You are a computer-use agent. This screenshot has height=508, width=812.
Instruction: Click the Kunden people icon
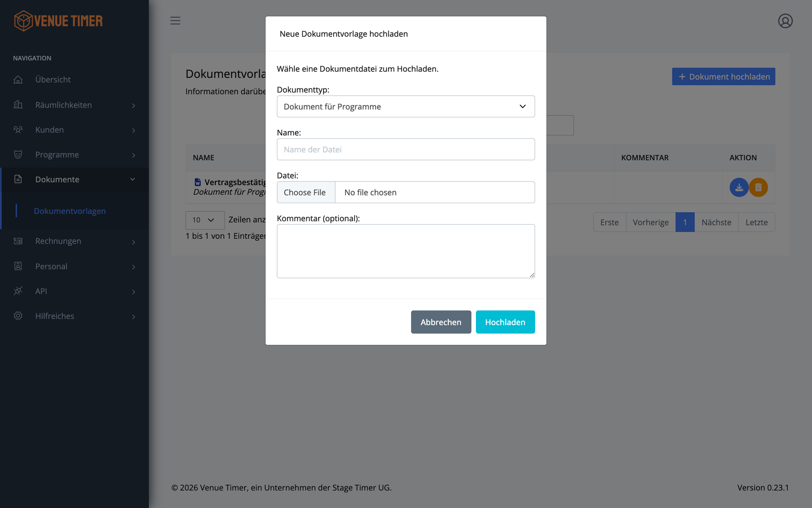coord(18,129)
